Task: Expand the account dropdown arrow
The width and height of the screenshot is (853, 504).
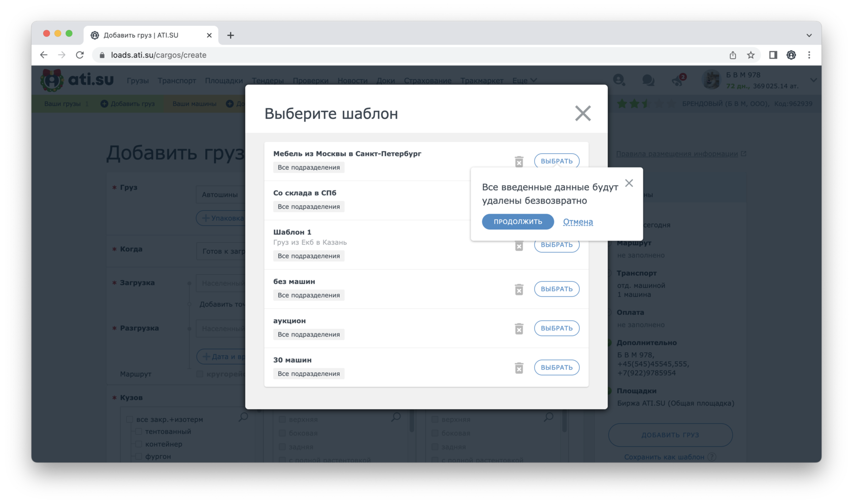Action: 813,80
